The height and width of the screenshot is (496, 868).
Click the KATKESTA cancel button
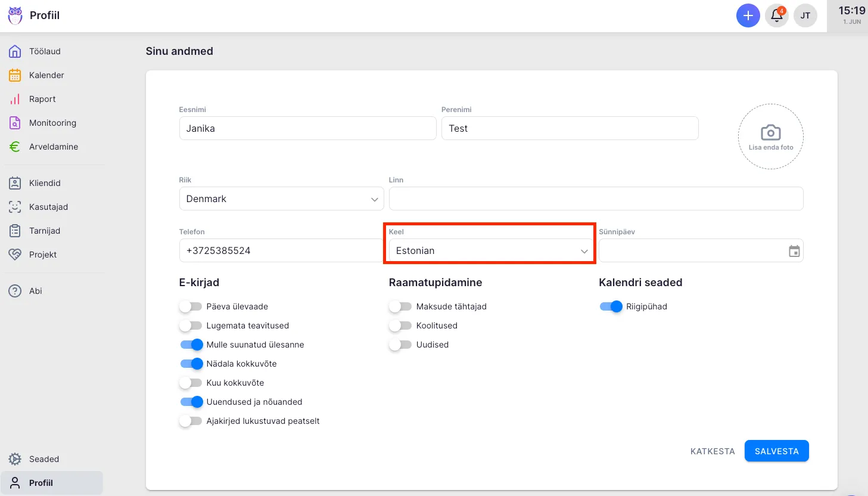pyautogui.click(x=712, y=451)
